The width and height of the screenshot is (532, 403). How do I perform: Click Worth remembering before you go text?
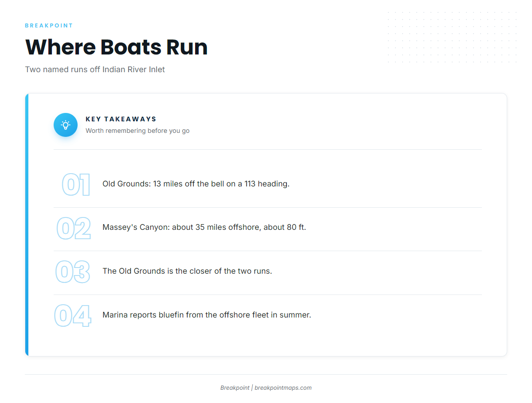137,131
